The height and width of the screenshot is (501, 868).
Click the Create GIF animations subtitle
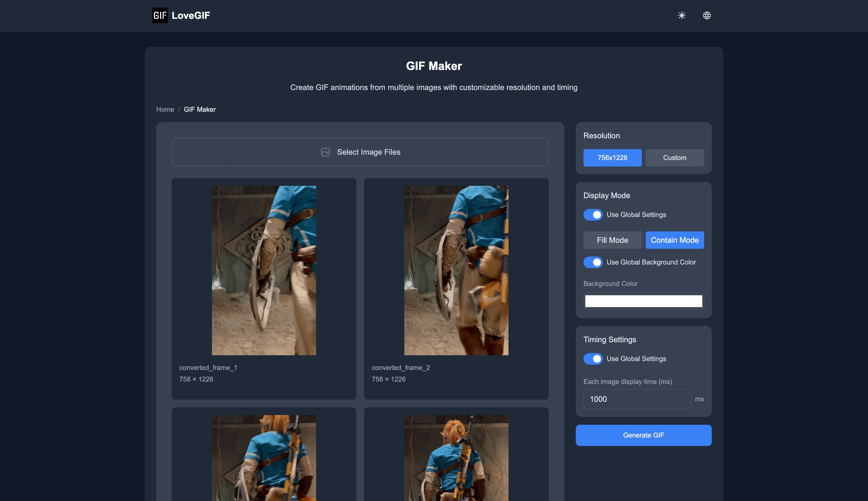[x=434, y=87]
